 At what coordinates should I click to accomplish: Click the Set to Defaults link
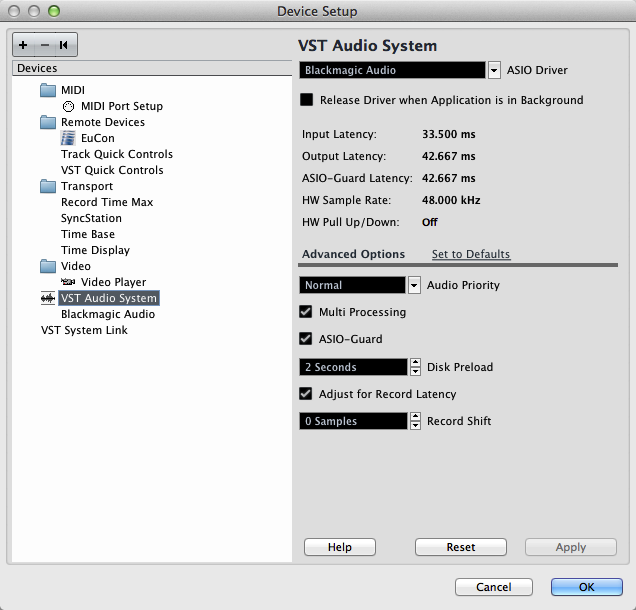pyautogui.click(x=470, y=254)
